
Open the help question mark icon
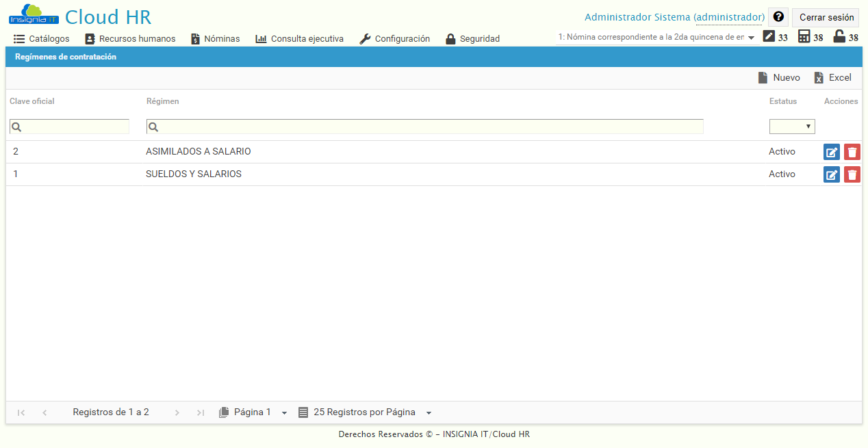[778, 16]
